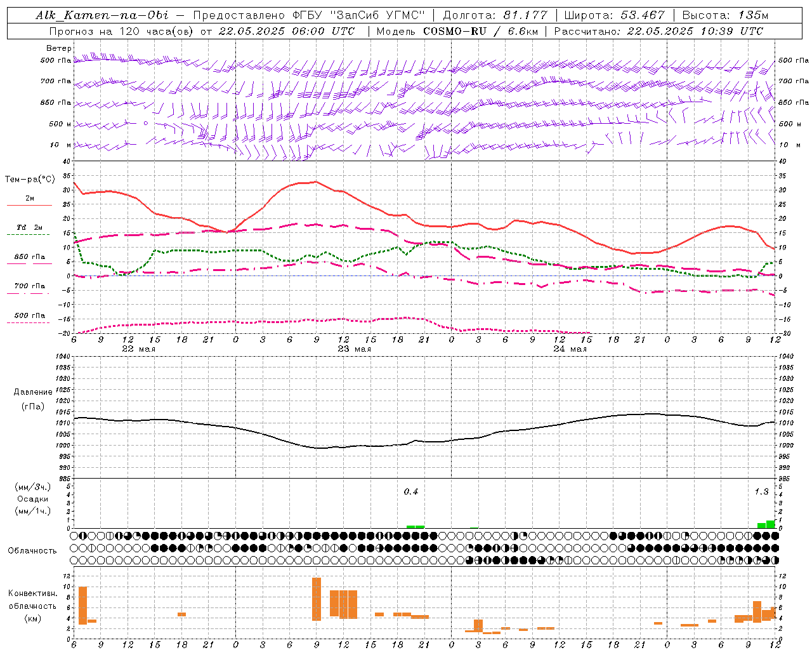
Task: Click the Высота: 135м value
Action: pyautogui.click(x=725, y=15)
